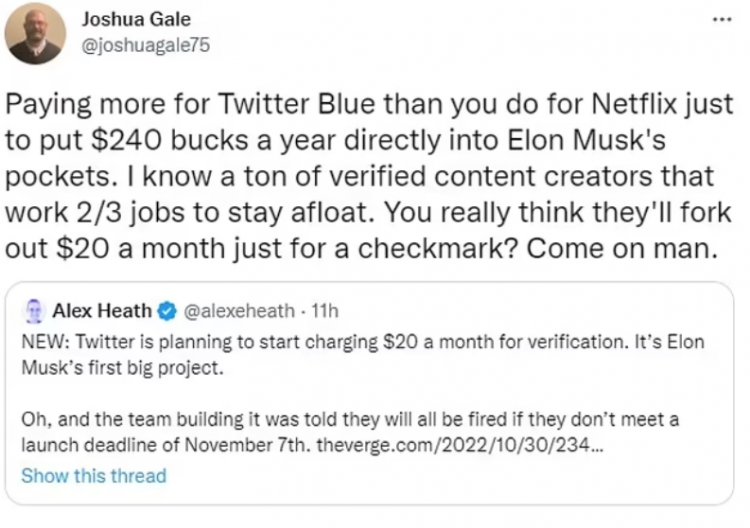This screenshot has height=528, width=750.
Task: Open Joshua Gale's profile picture
Action: tap(35, 33)
